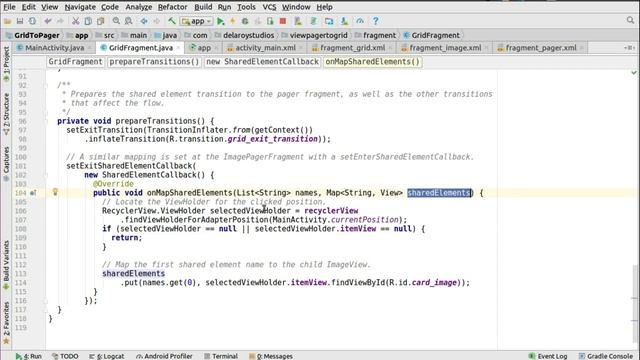Click the Redo toolbar icon
Viewport: 640px width, 360px height.
(x=60, y=21)
